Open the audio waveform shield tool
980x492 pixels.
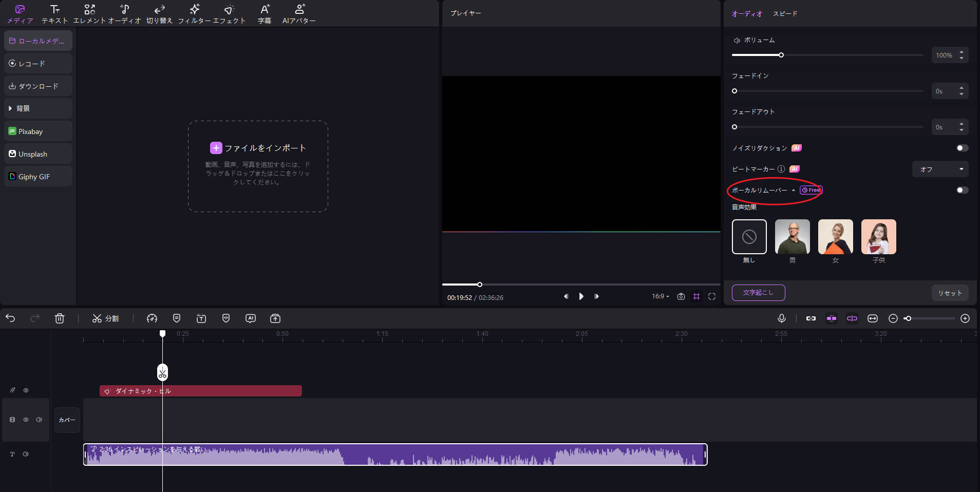[x=226, y=318]
